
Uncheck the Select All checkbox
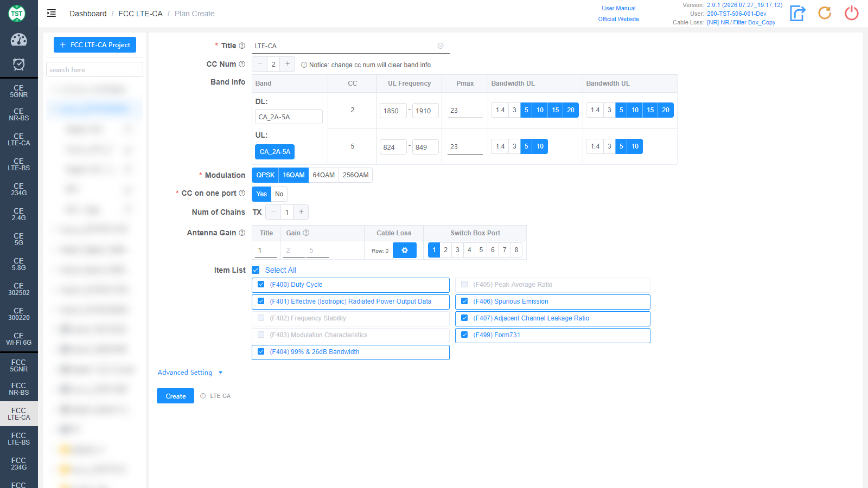[x=256, y=270]
